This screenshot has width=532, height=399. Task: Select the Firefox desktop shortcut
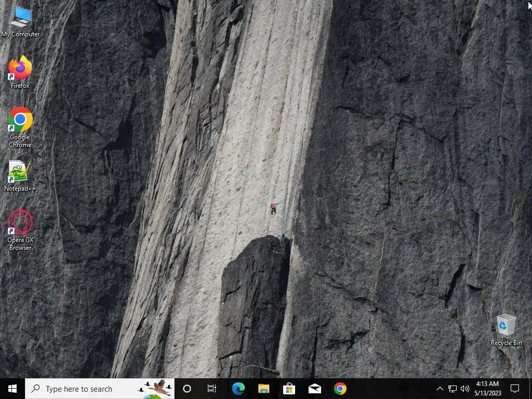point(20,72)
